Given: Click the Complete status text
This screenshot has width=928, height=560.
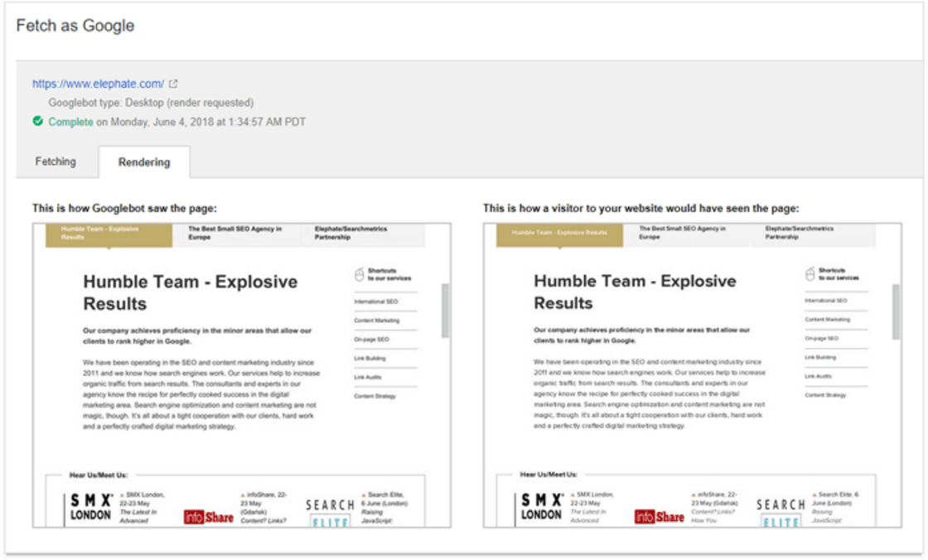Looking at the screenshot, I should point(70,122).
